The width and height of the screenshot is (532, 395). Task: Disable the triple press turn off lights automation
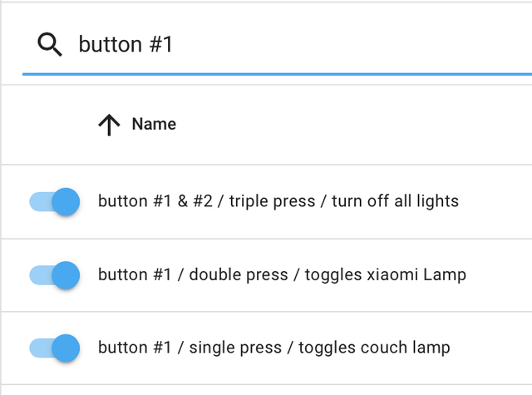pyautogui.click(x=55, y=201)
